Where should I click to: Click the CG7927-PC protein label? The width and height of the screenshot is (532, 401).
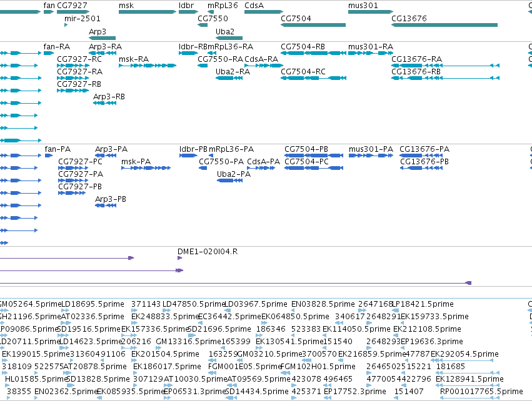81,162
